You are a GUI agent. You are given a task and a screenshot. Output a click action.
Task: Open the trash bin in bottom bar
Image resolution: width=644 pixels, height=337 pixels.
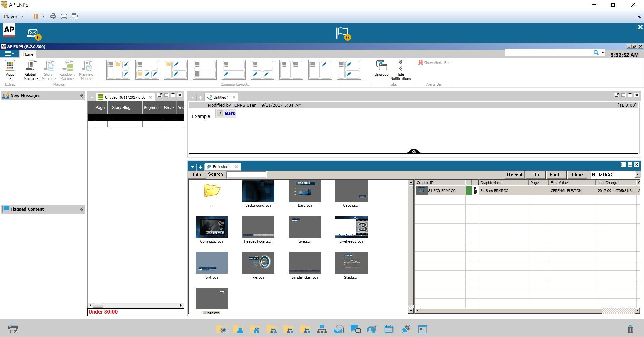[x=630, y=329]
